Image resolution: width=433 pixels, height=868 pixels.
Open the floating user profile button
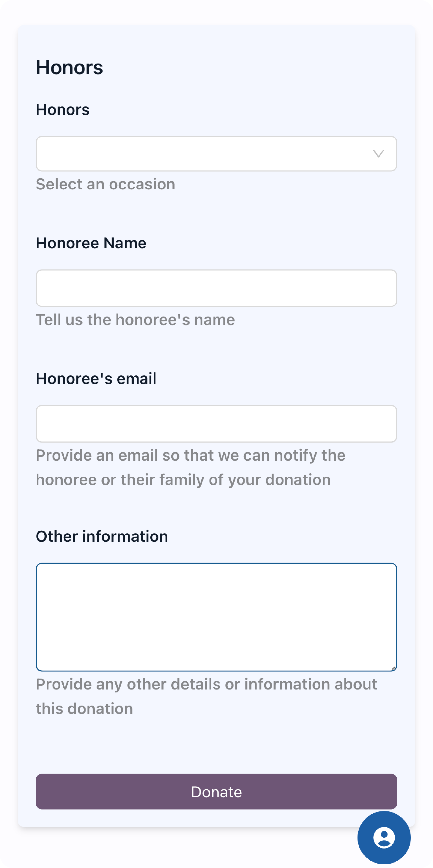[x=384, y=837]
